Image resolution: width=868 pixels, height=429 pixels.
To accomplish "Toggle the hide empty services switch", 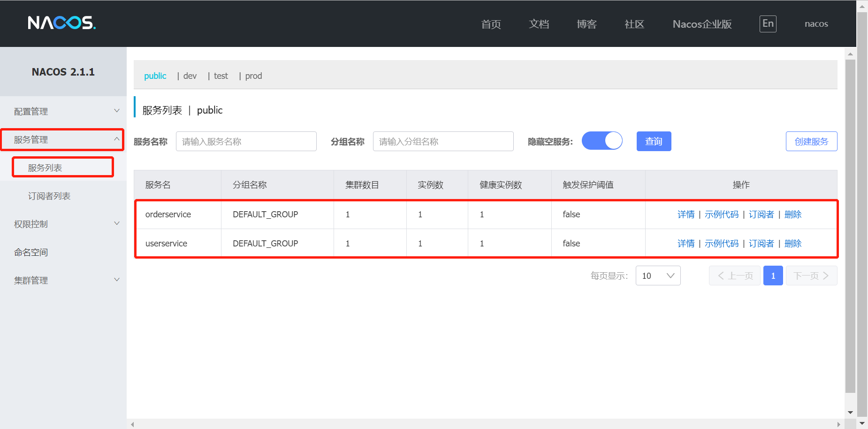I will click(x=602, y=141).
